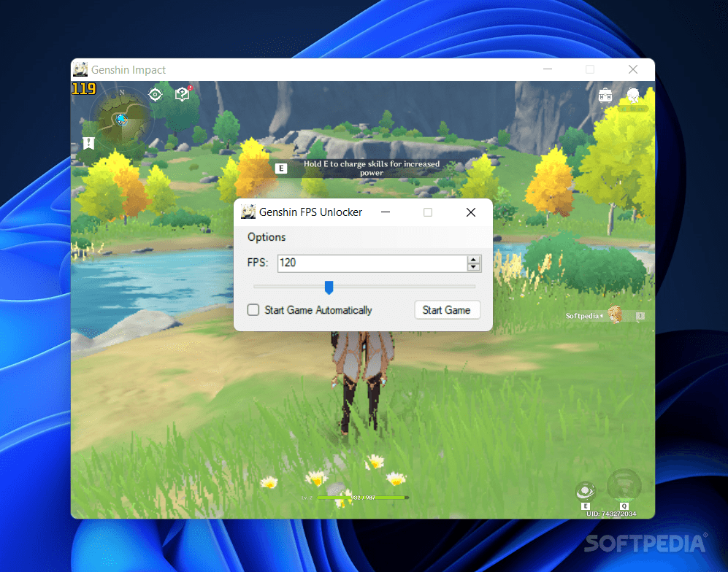Open the tutorial handbook icon with red badge
The width and height of the screenshot is (728, 572).
[x=183, y=93]
